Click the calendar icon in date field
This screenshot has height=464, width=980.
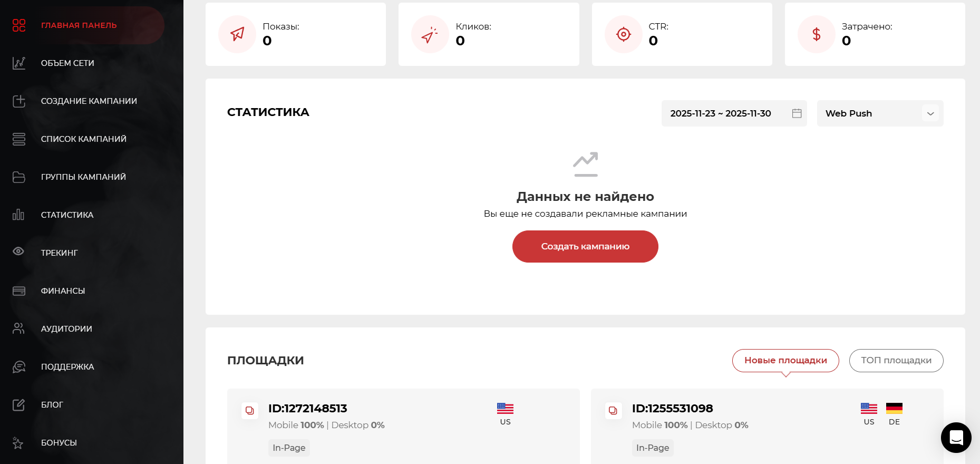(797, 113)
